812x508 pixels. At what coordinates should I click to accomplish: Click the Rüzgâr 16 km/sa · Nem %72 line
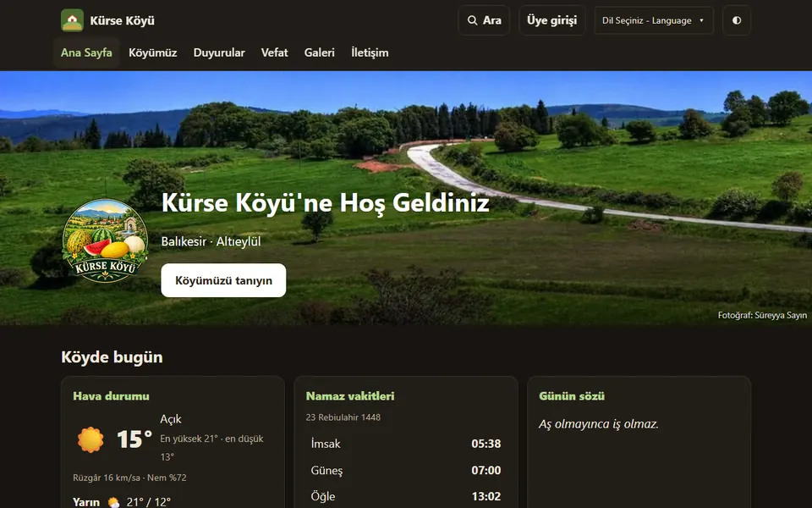[129, 478]
